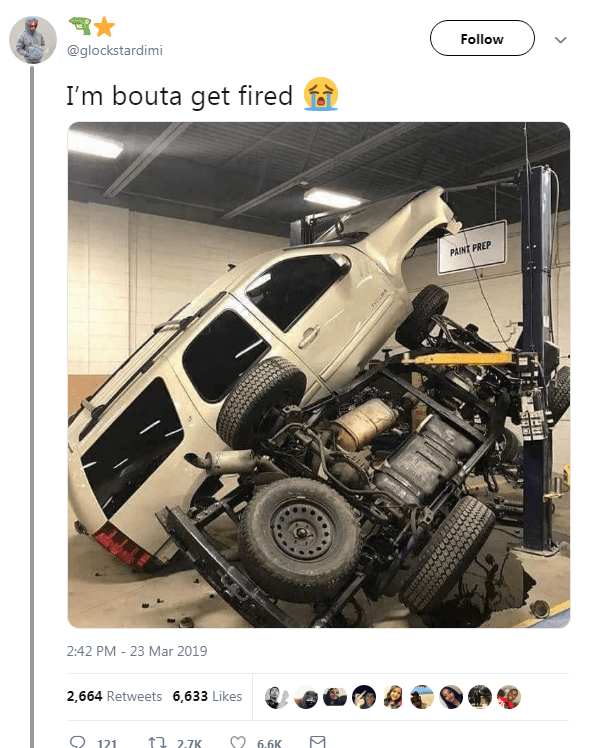Viewport: 596px width, 748px height.
Task: Open the crashed truck photo
Action: tap(319, 375)
